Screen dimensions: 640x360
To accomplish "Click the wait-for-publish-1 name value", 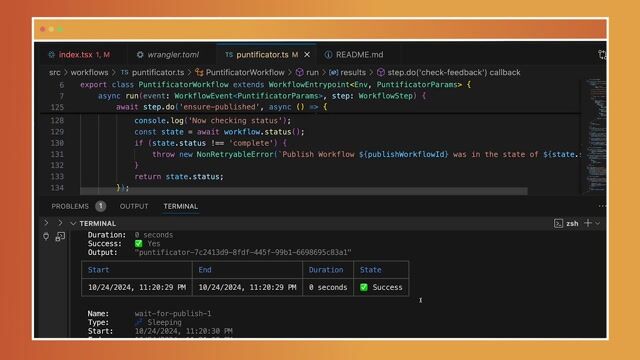I will tap(173, 313).
